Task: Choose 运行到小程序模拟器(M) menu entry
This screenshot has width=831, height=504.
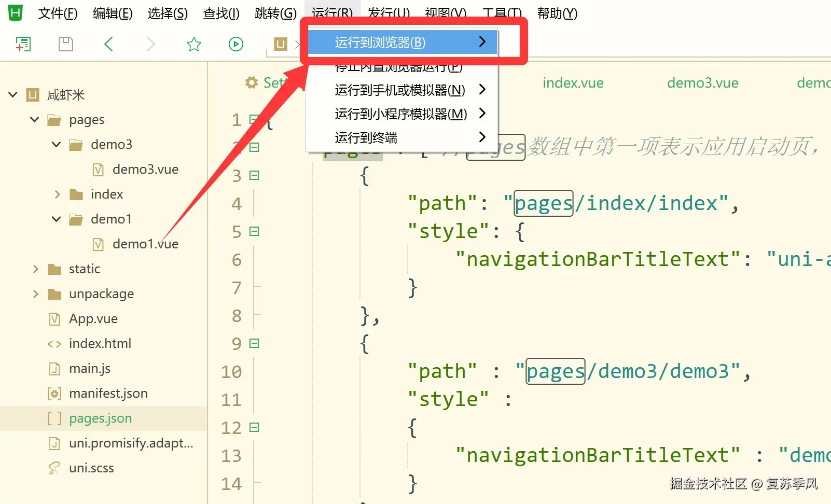Action: (x=403, y=114)
